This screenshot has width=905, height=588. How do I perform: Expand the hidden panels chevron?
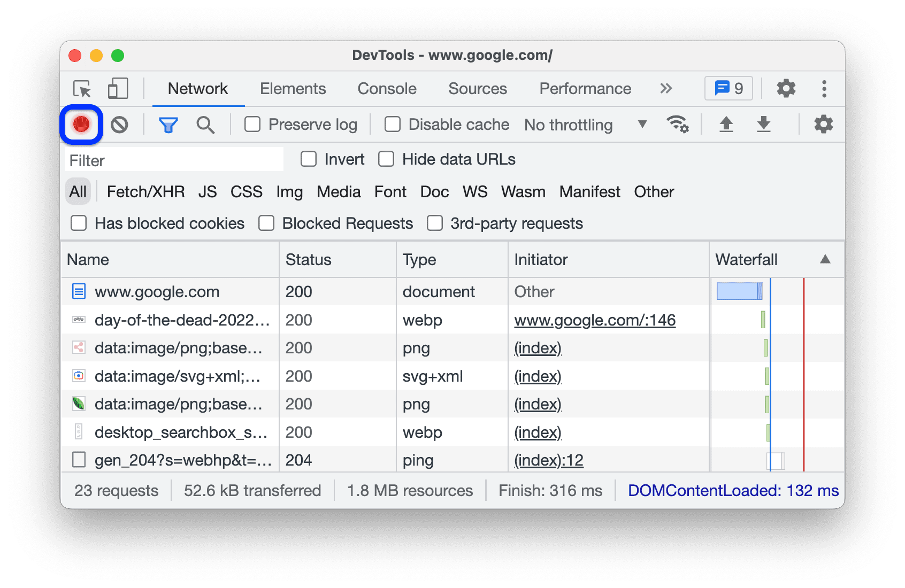[x=665, y=89]
